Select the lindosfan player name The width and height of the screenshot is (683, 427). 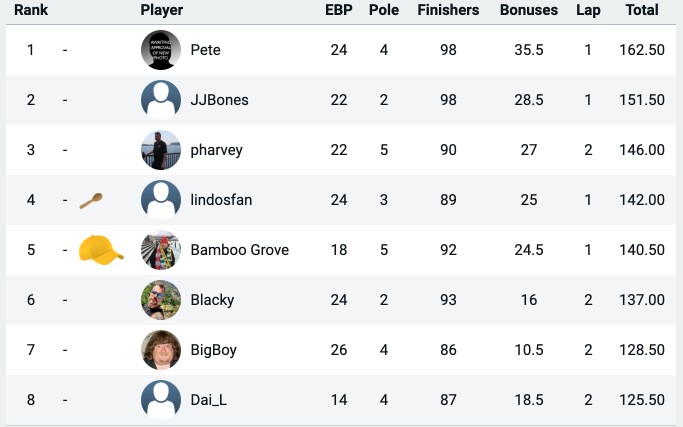point(221,200)
